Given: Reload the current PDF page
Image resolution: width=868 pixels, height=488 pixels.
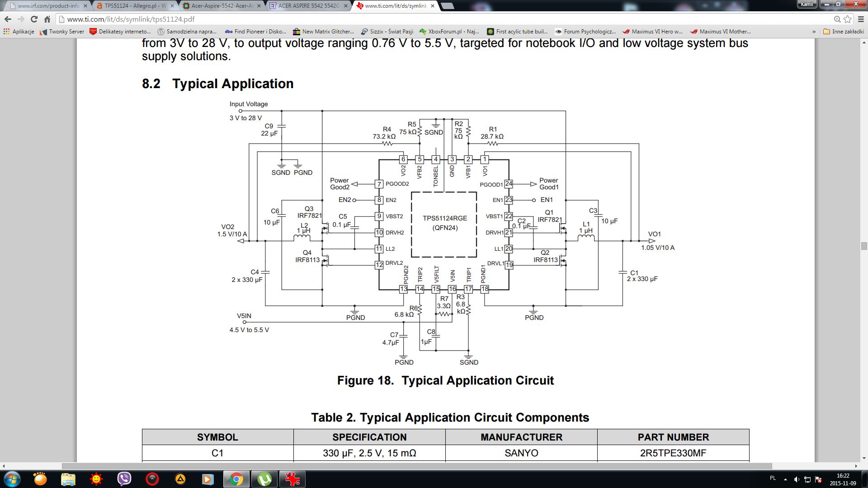Looking at the screenshot, I should (x=34, y=19).
